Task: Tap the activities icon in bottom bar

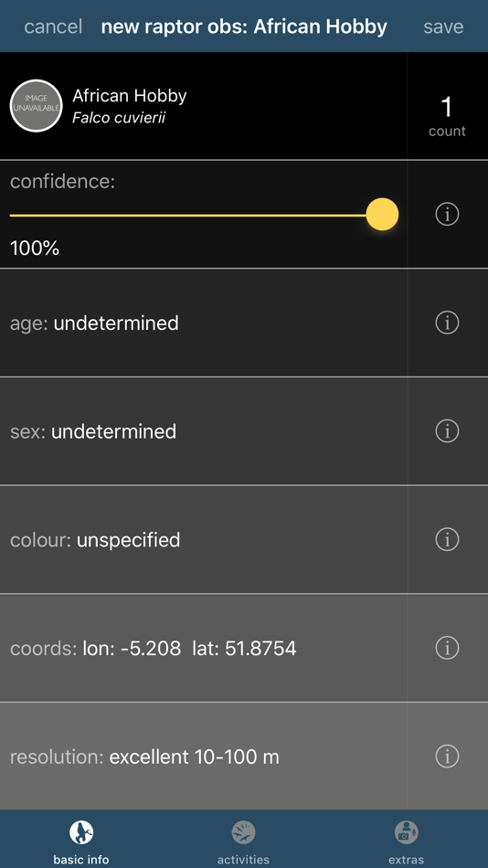Action: 244,832
